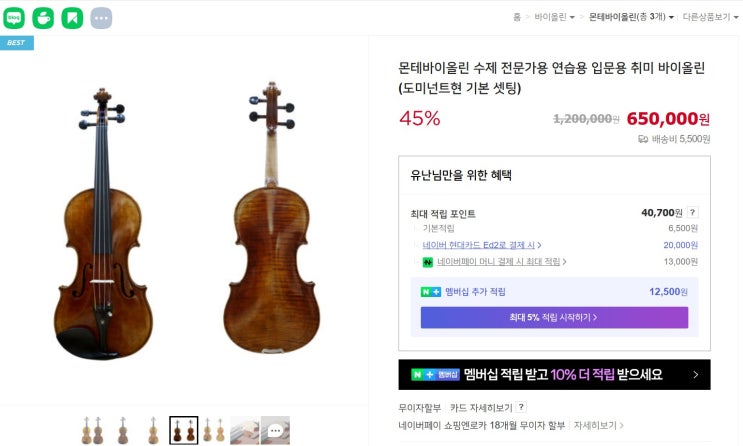The height and width of the screenshot is (446, 743).
Task: Click question mark next to 카드 자세히보기
Action: 521,408
